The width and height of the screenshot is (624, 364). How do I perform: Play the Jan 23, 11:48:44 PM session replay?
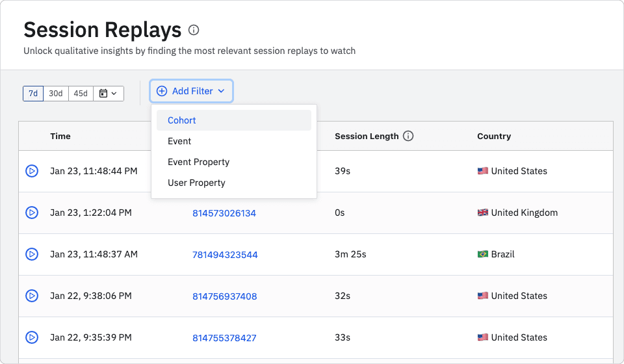pyautogui.click(x=31, y=171)
